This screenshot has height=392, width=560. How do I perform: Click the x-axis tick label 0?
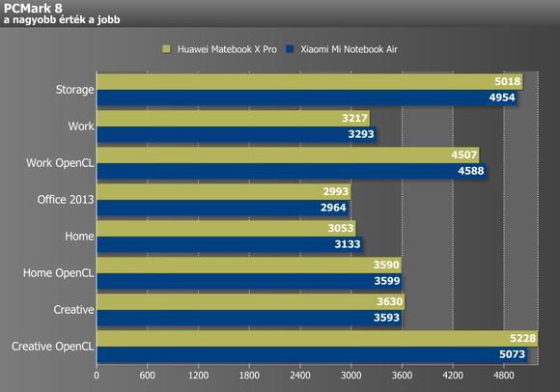pyautogui.click(x=97, y=376)
